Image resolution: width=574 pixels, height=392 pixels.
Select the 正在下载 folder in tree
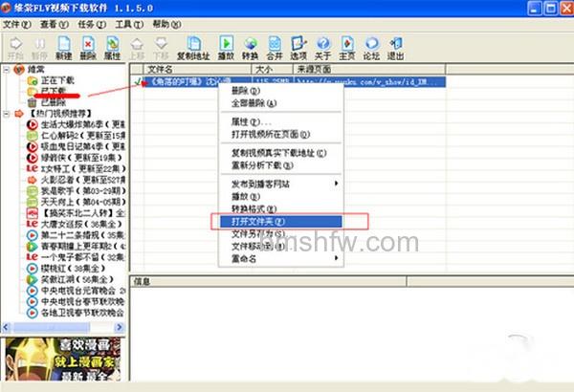point(52,80)
